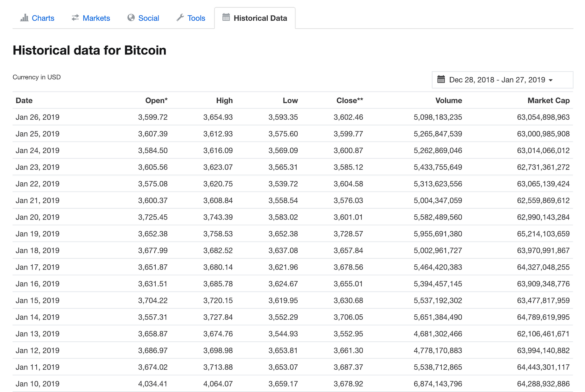Click open price 3,674.02 for Jan 11
585x392 pixels.
(x=153, y=367)
